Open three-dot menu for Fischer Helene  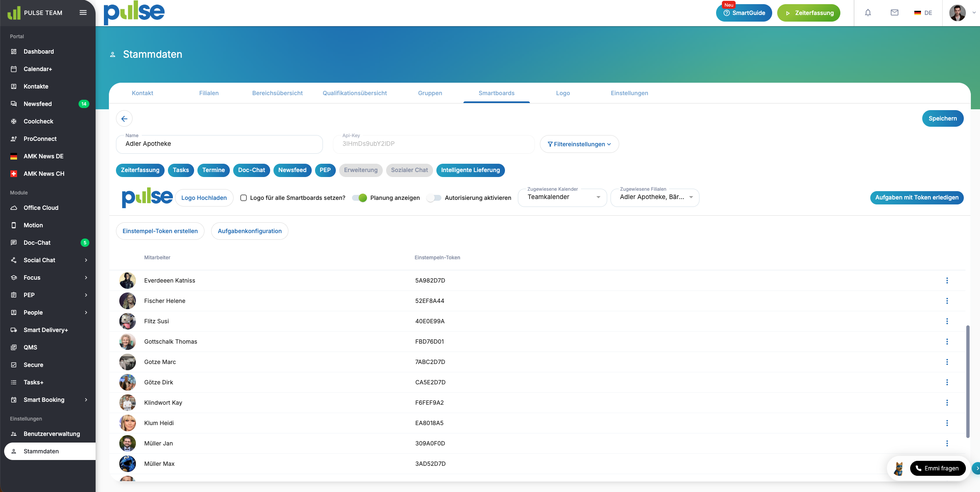point(947,301)
